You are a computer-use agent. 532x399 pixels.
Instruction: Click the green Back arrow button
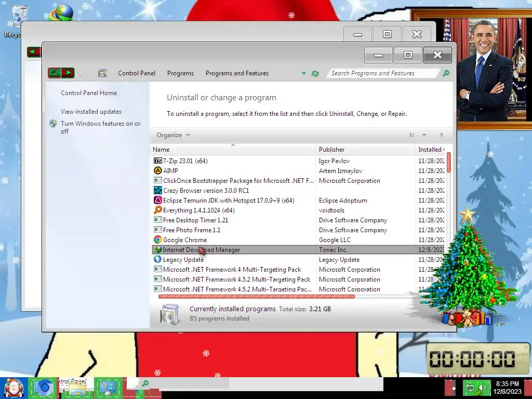point(54,73)
